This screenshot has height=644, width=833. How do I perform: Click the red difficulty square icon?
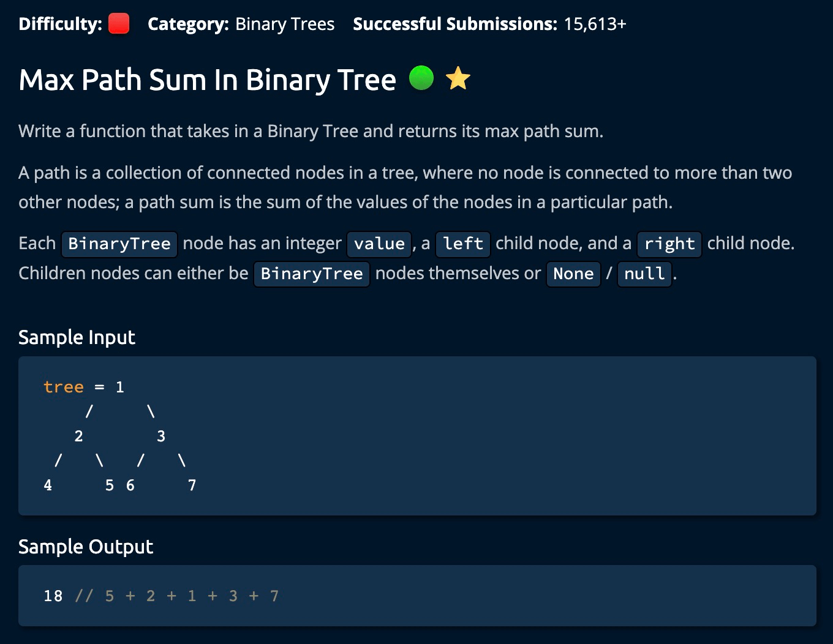tap(119, 24)
